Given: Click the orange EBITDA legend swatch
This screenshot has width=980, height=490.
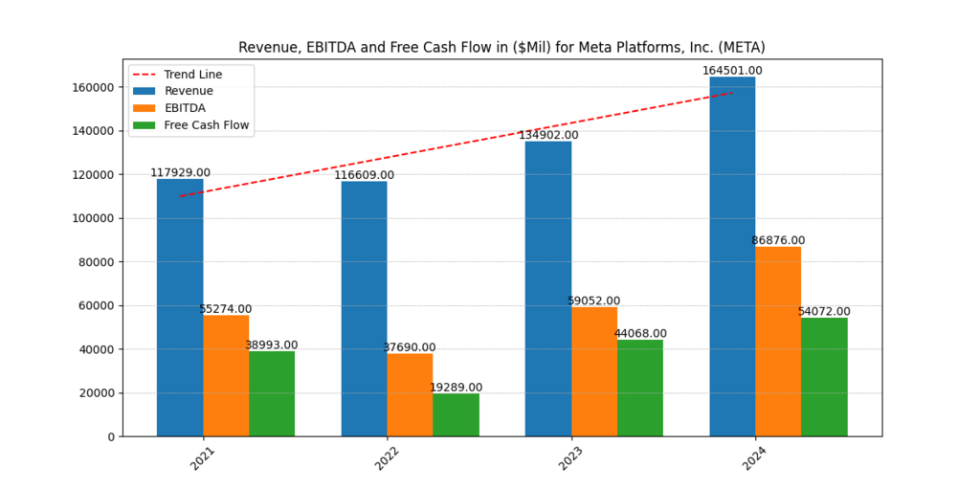Looking at the screenshot, I should click(x=145, y=108).
